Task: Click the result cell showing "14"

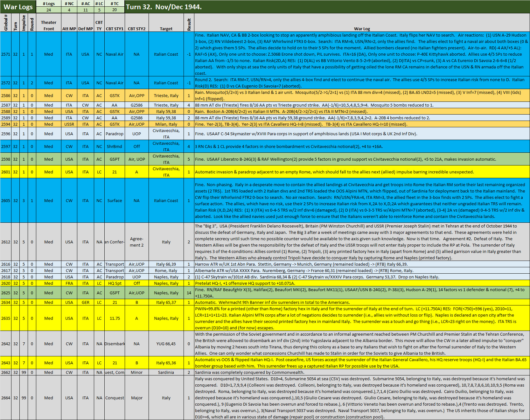Action: [189, 293]
